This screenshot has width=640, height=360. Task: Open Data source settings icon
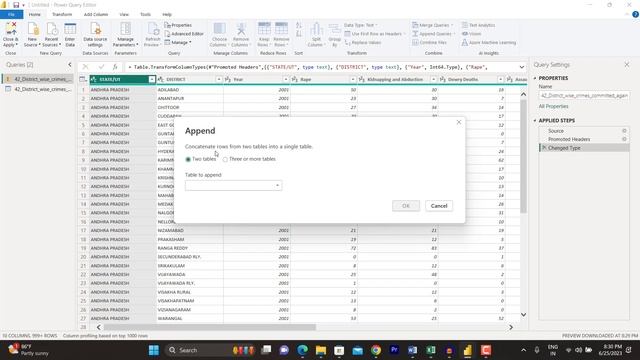(95, 34)
